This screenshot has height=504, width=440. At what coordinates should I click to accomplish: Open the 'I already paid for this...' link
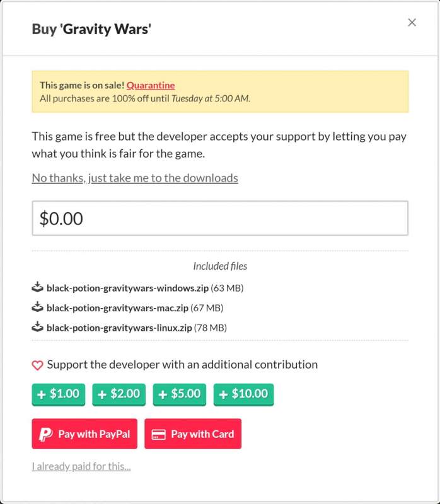point(81,467)
